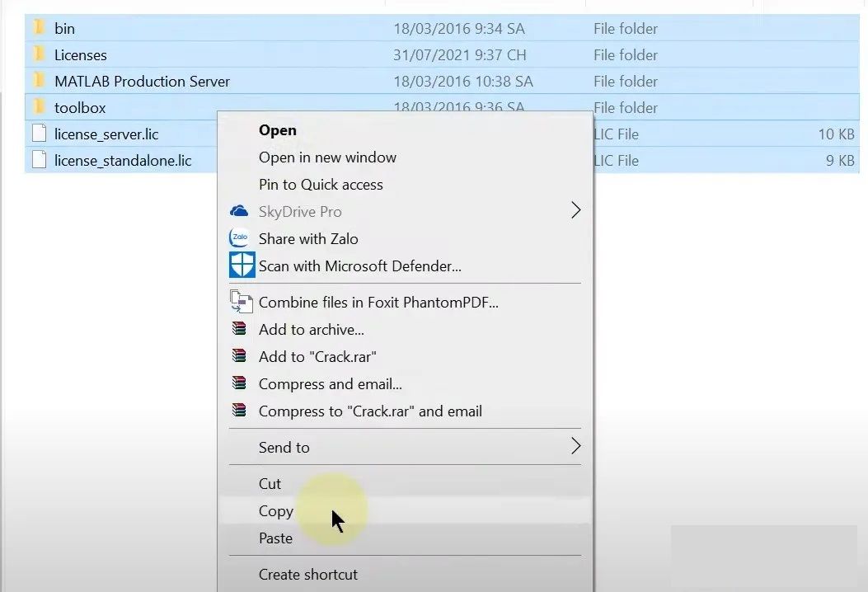Image resolution: width=868 pixels, height=592 pixels.
Task: Click the Zalo icon in context menu
Action: [239, 238]
